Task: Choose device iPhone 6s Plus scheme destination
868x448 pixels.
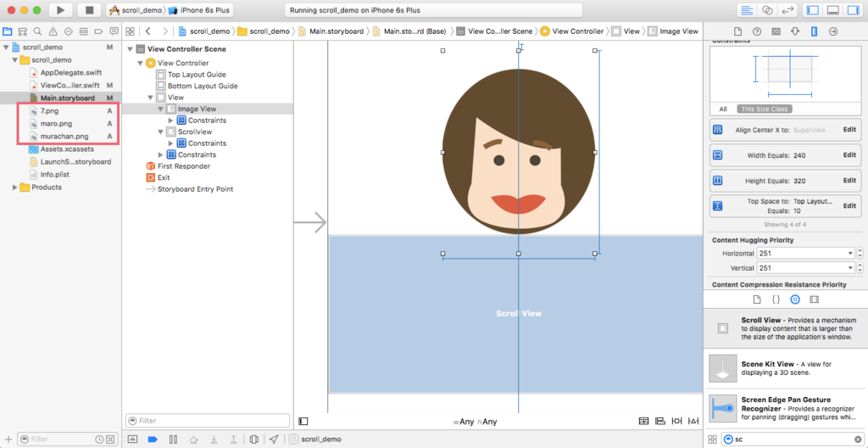Action: [x=199, y=10]
